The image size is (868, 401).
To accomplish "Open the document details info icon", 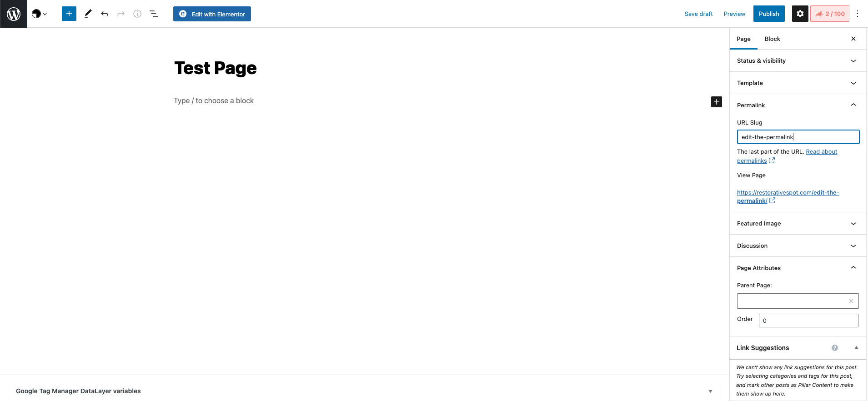I will (137, 14).
